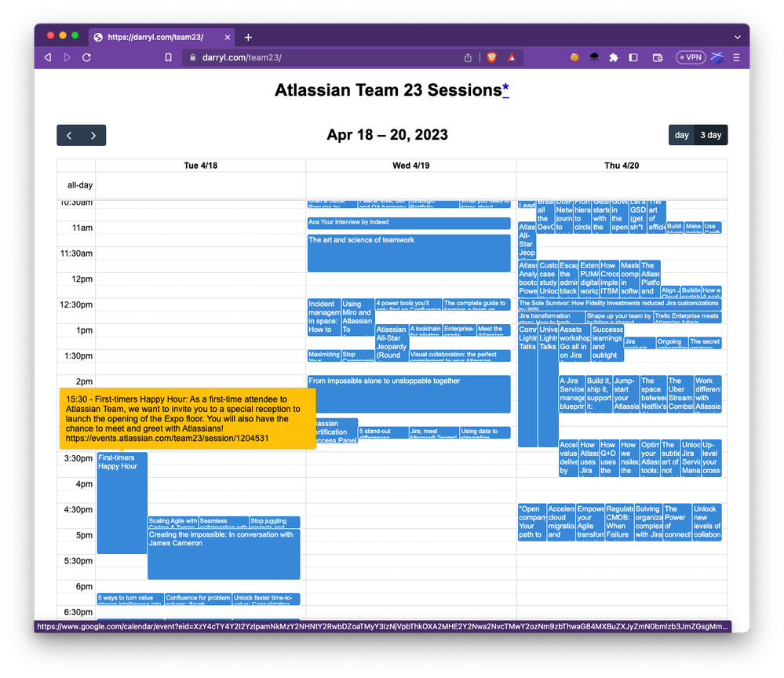Image resolution: width=784 pixels, height=678 pixels.
Task: Open "Open company" Your path to event
Action: pos(532,522)
